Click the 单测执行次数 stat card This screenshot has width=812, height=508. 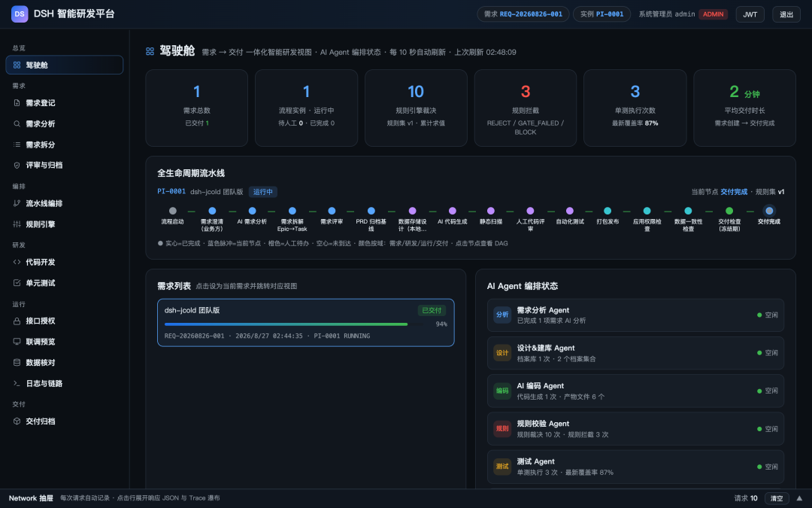(635, 108)
